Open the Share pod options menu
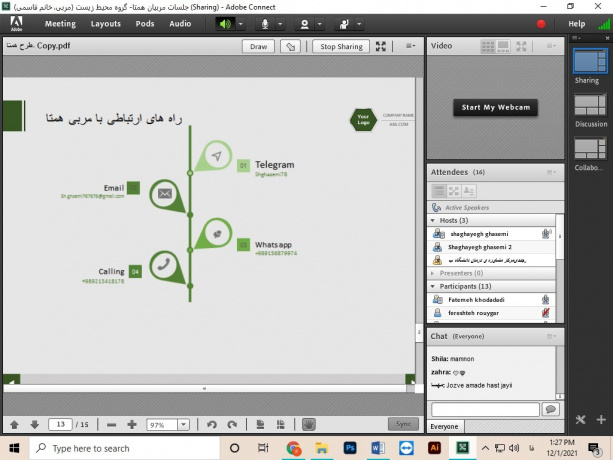The width and height of the screenshot is (613, 460). tap(410, 46)
